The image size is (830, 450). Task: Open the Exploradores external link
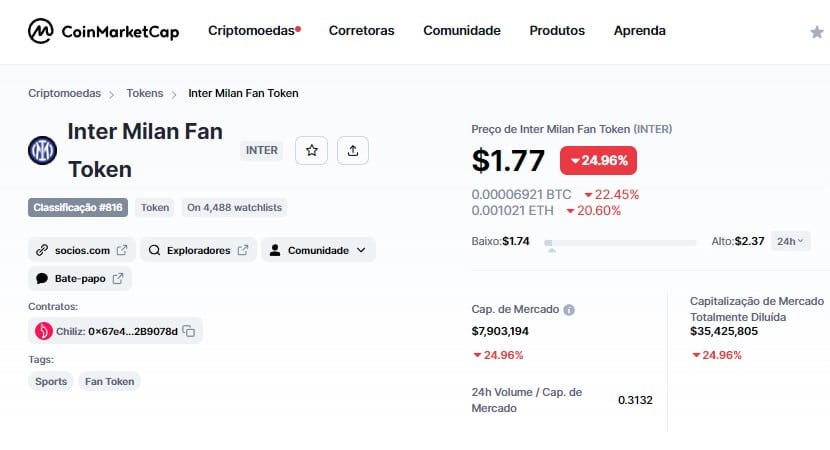(x=199, y=250)
